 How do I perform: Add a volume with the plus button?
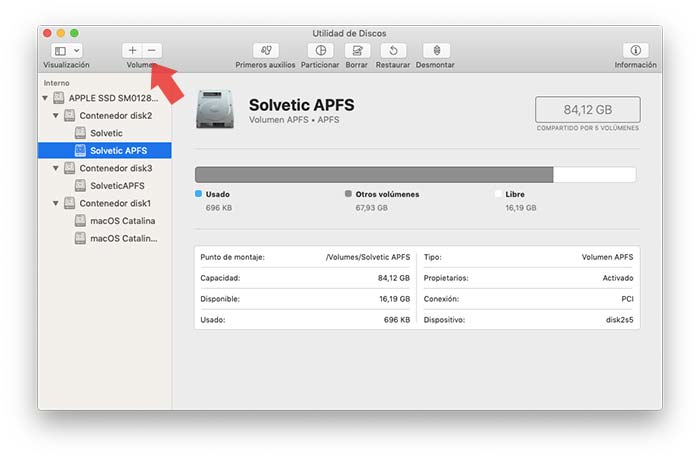[x=132, y=50]
